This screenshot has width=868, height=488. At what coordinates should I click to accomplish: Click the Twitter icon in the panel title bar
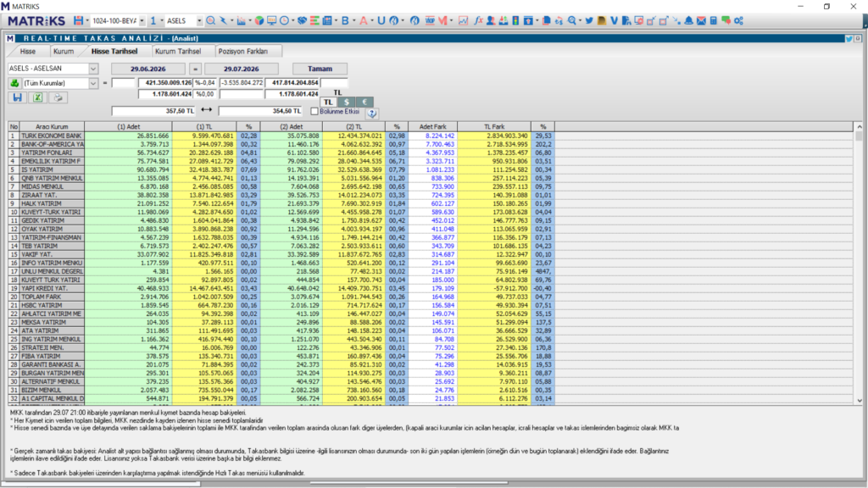tap(849, 39)
